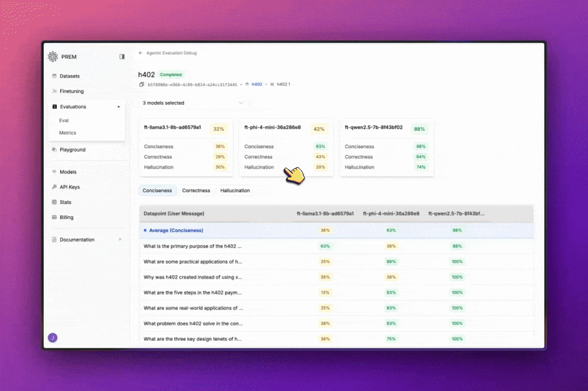Switch to the Conciseness tab
The image size is (588, 391).
pos(157,191)
